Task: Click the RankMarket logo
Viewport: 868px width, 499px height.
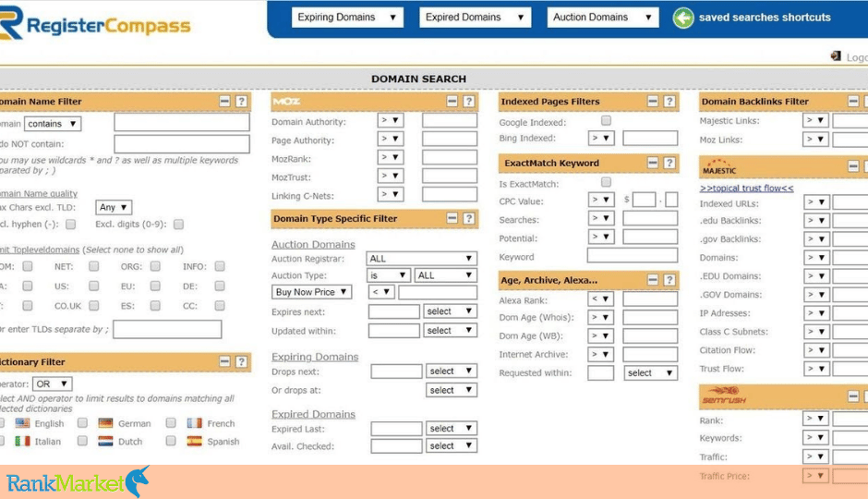Action: click(x=78, y=481)
